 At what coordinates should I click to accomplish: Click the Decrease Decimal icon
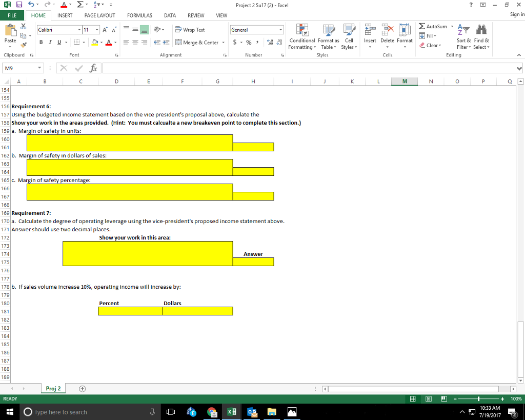tap(279, 42)
